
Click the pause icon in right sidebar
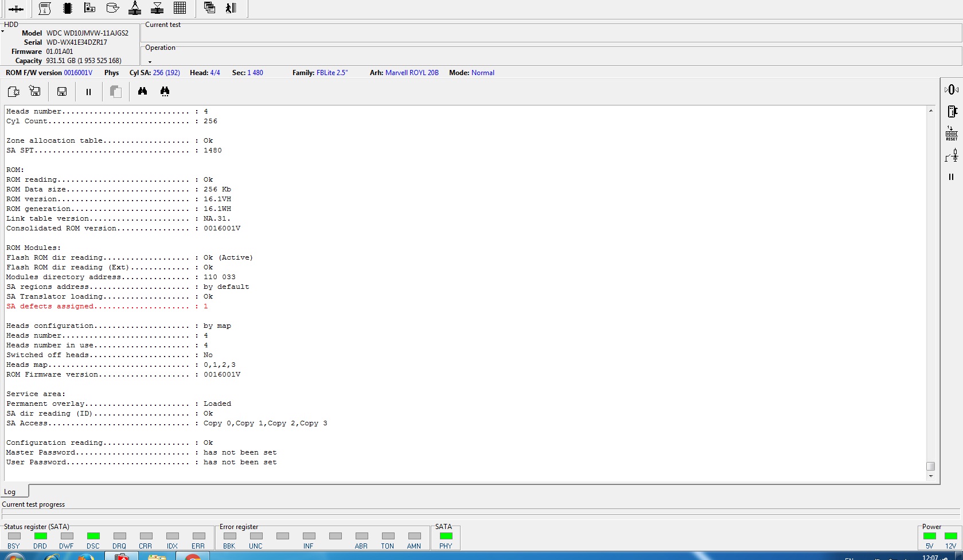[x=952, y=177]
